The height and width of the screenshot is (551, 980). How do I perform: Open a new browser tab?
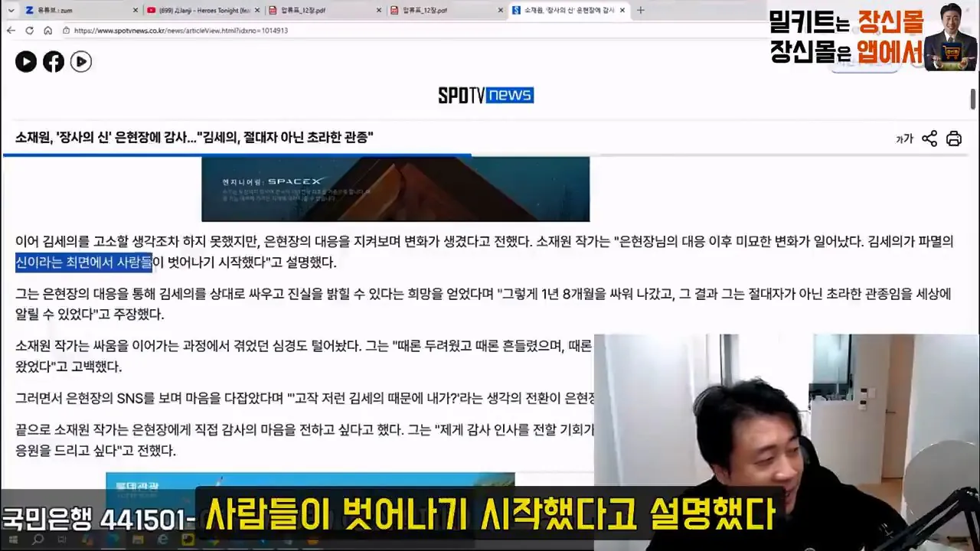click(x=641, y=10)
